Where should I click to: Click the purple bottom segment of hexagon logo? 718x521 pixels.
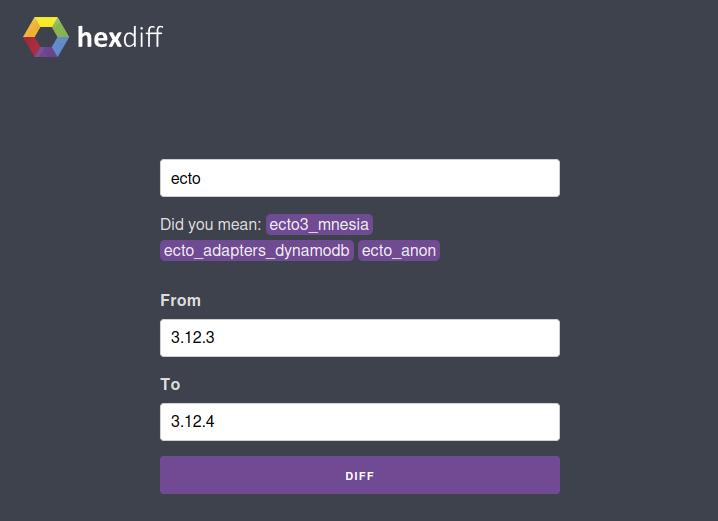click(x=47, y=53)
